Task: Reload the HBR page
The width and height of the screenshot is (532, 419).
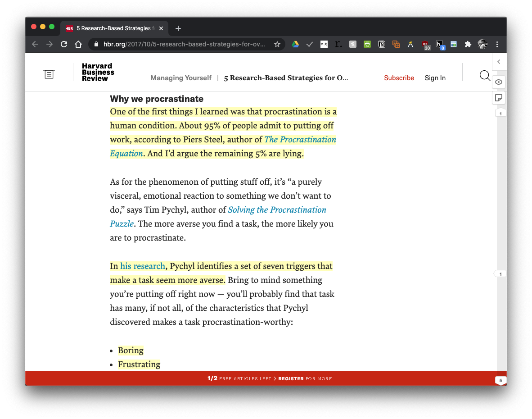Action: [64, 44]
